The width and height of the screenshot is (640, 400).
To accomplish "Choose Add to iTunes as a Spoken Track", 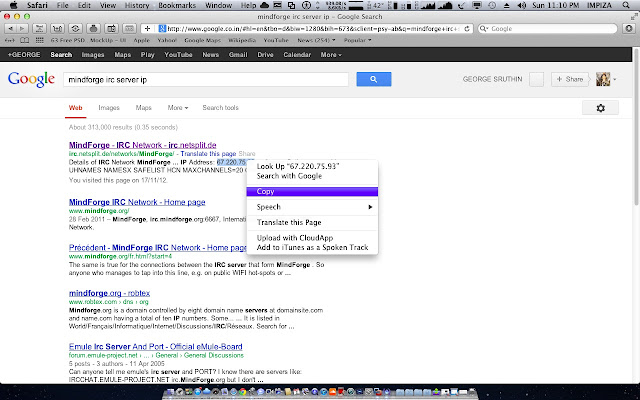I will 312,247.
